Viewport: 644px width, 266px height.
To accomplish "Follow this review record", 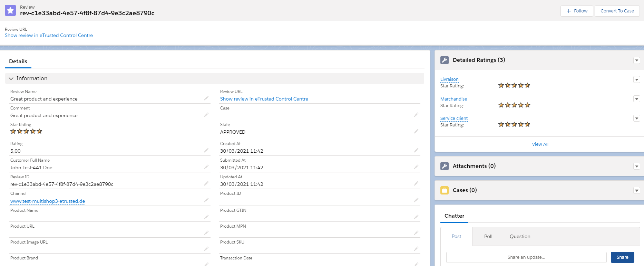I will coord(577,11).
